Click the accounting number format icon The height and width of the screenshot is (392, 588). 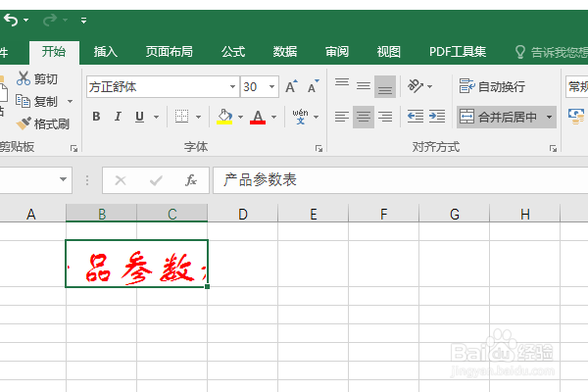pos(577,117)
